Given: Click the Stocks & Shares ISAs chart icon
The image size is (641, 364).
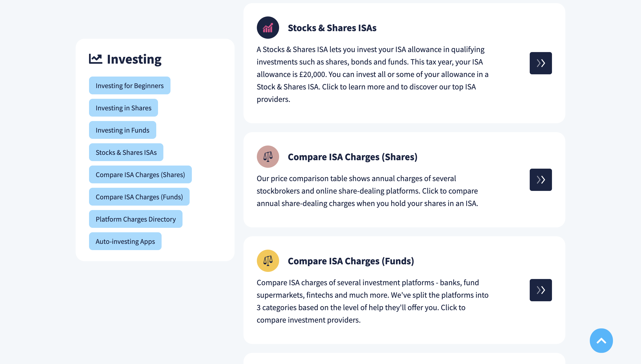Looking at the screenshot, I should pos(268,28).
